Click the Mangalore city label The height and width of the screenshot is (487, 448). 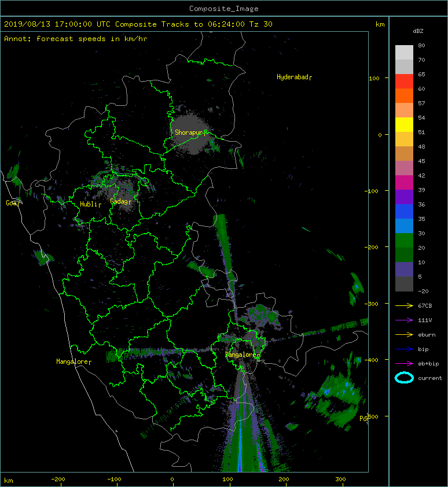click(72, 361)
